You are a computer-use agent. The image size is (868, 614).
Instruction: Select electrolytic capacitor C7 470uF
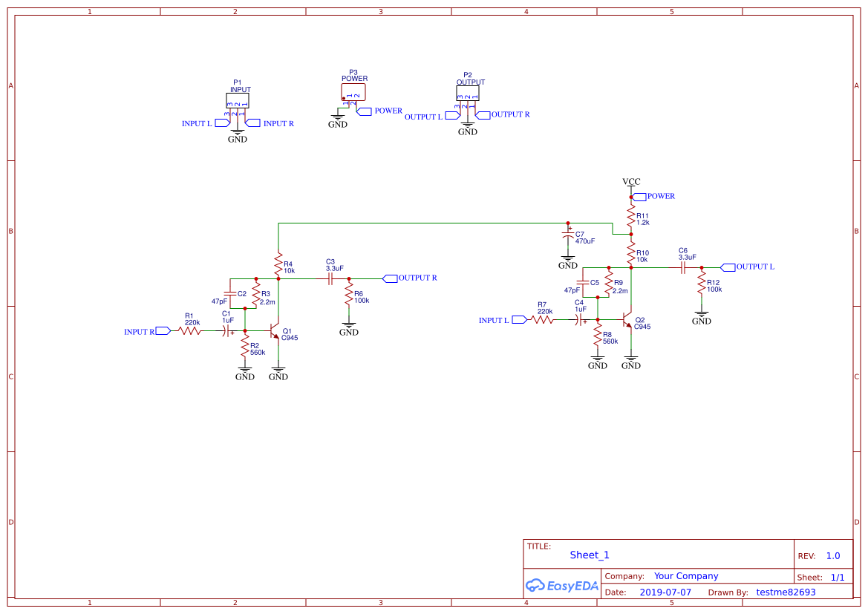click(568, 235)
